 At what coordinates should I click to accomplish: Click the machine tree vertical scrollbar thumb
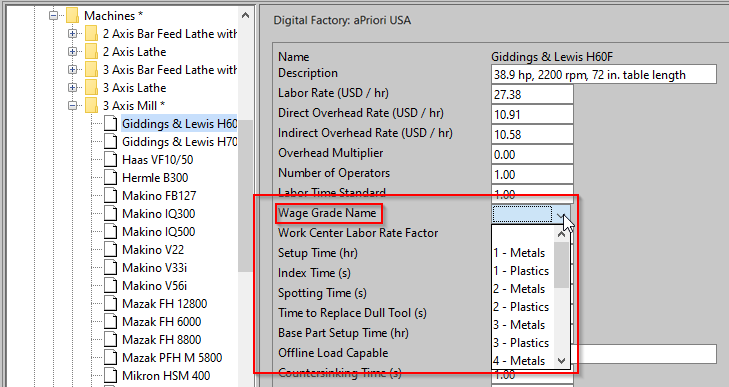click(x=245, y=195)
